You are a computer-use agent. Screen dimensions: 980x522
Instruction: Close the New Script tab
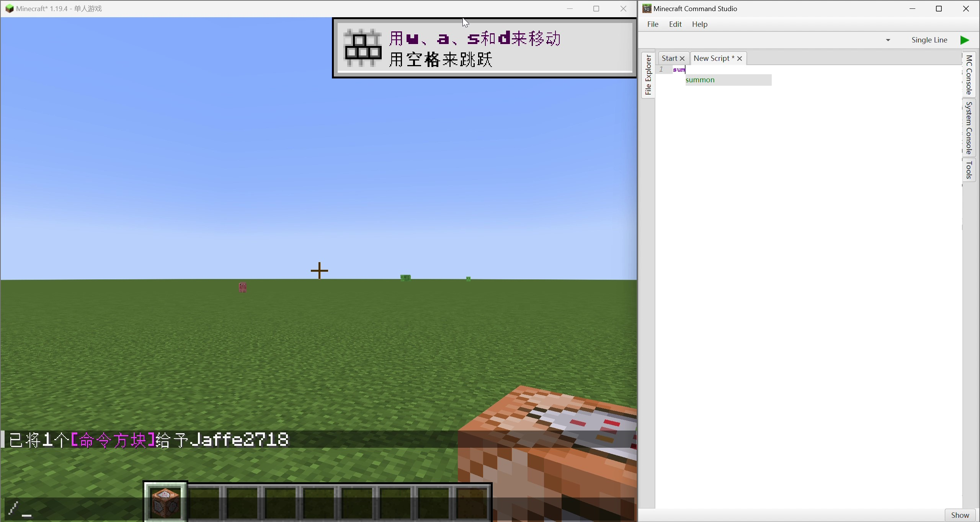(x=740, y=59)
